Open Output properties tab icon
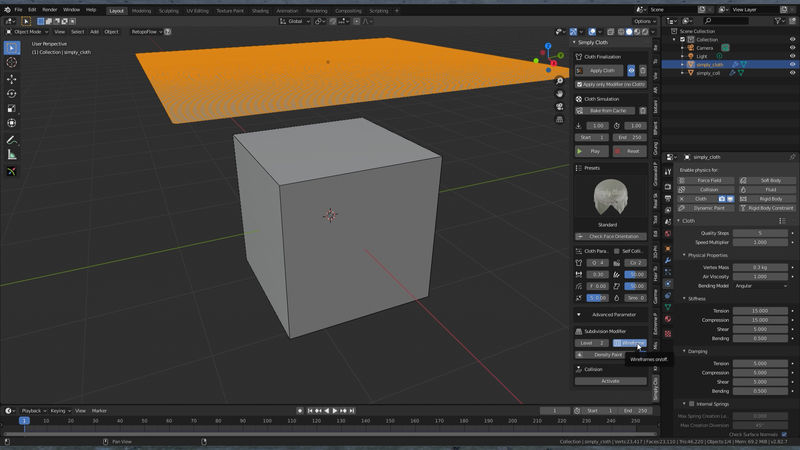The height and width of the screenshot is (450, 800). (x=668, y=198)
